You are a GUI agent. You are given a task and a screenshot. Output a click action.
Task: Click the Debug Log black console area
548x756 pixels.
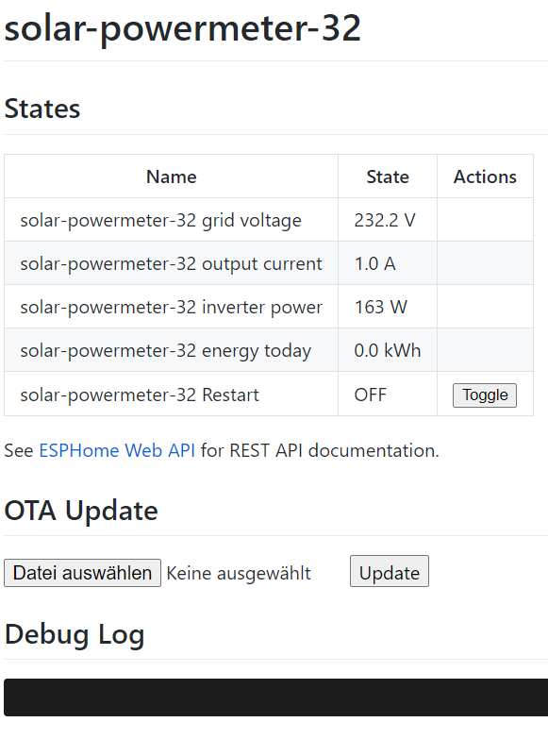(x=275, y=697)
